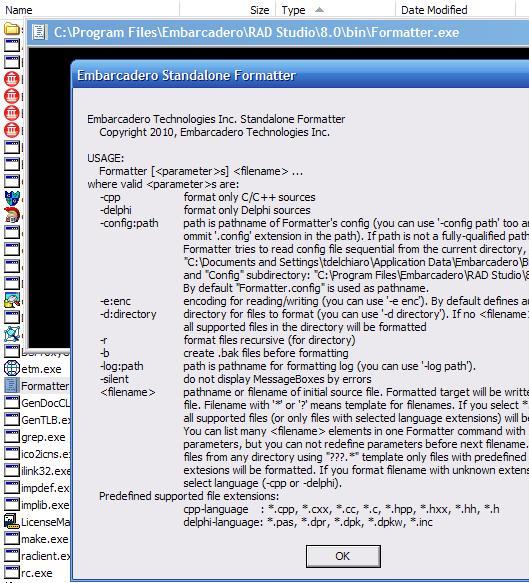Select the file named implib.exe
The image size is (529, 583).
click(x=45, y=505)
